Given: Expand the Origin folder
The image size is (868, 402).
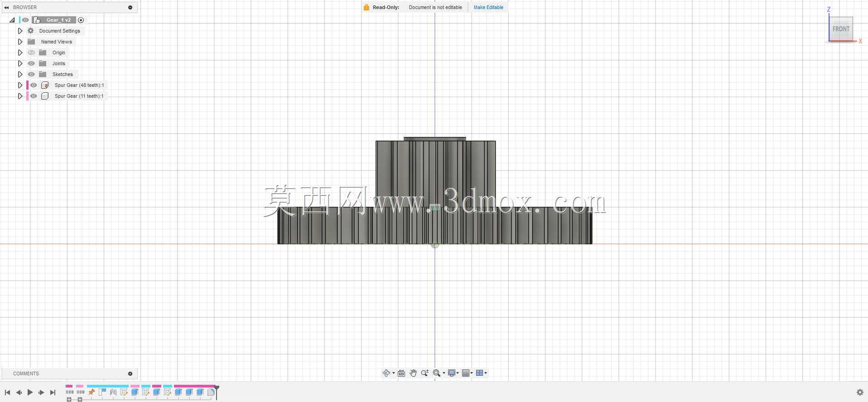Looking at the screenshot, I should tap(20, 53).
